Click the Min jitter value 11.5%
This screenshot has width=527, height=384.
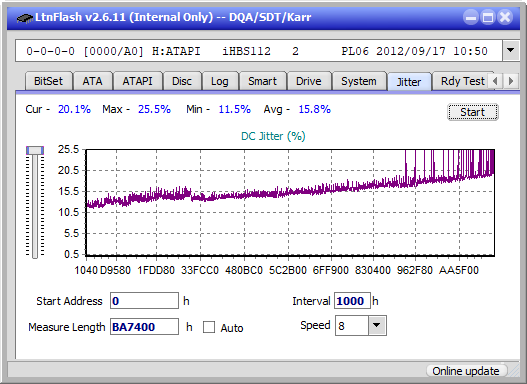(235, 109)
